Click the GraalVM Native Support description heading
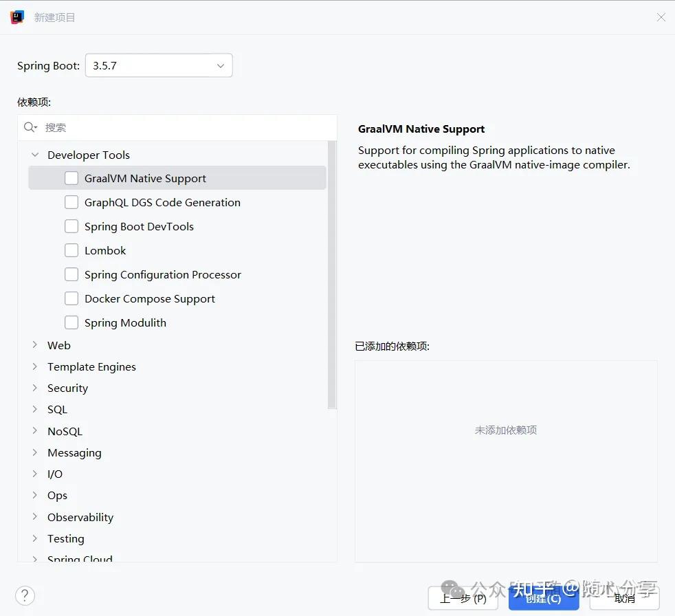The width and height of the screenshot is (675, 616). [421, 129]
